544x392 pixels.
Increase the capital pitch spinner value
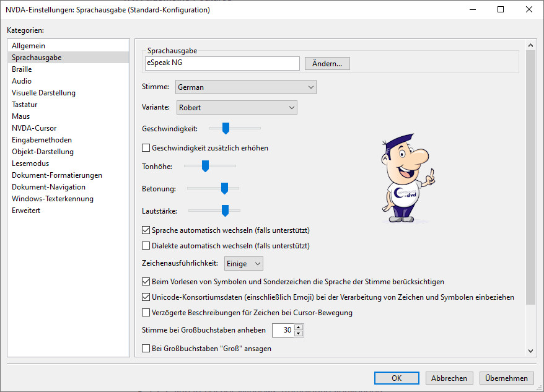[x=299, y=328]
